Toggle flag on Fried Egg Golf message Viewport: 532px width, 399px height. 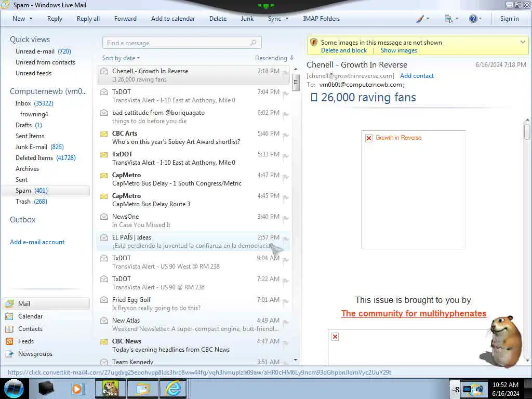286,302
